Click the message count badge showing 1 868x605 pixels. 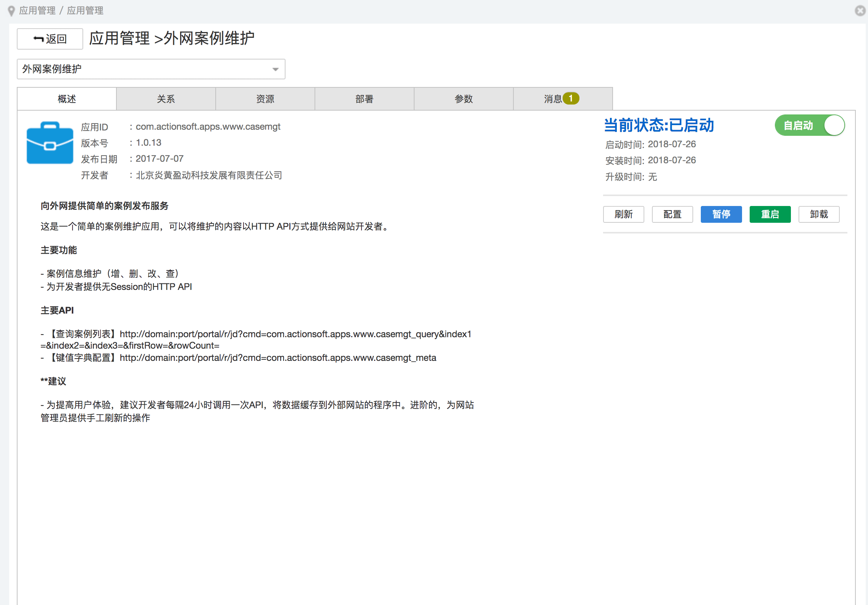(x=571, y=98)
